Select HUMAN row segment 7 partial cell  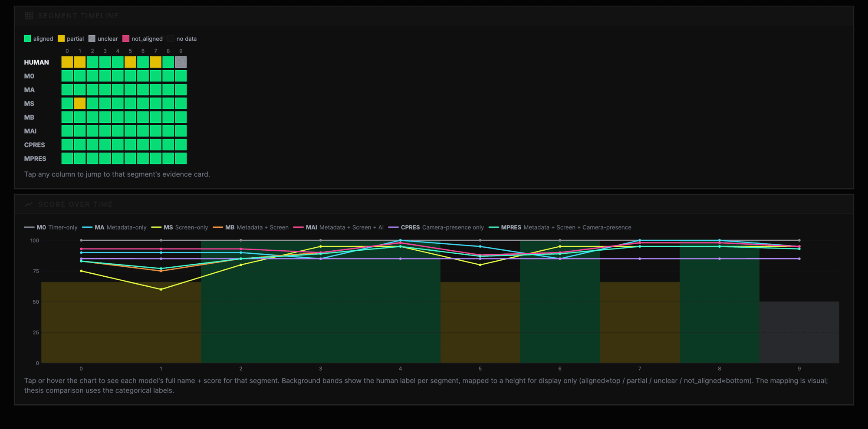(x=156, y=62)
